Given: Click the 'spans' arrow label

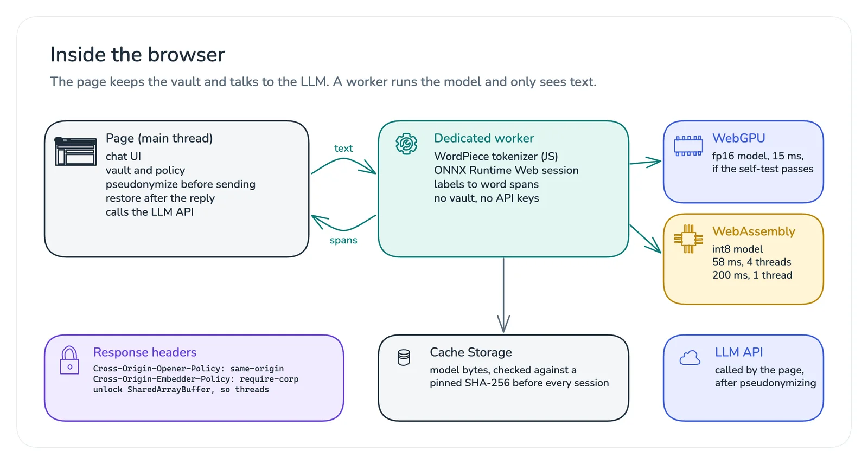Looking at the screenshot, I should coord(343,240).
